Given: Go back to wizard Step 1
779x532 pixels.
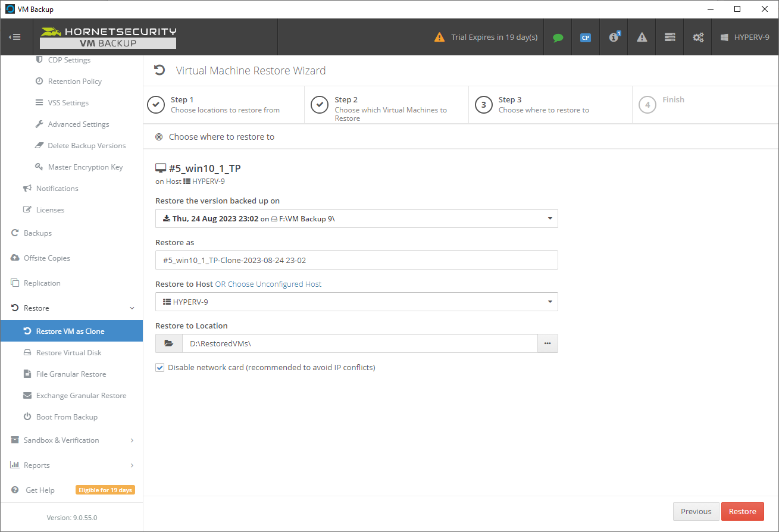Looking at the screenshot, I should 224,105.
